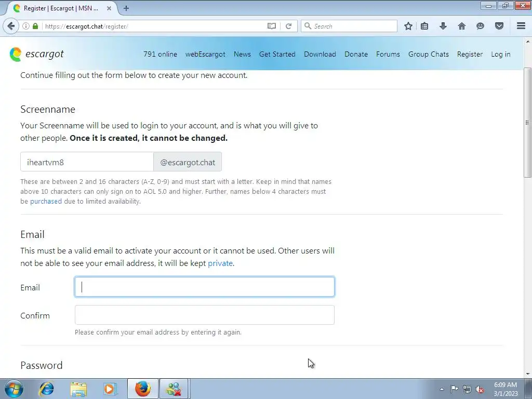Open the downloads arrow icon
This screenshot has width=532, height=399.
(443, 26)
